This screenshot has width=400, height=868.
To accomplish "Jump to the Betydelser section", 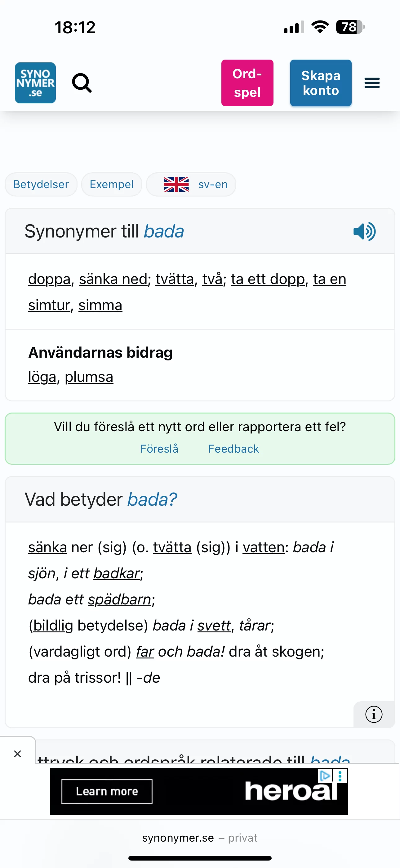I will tap(41, 184).
